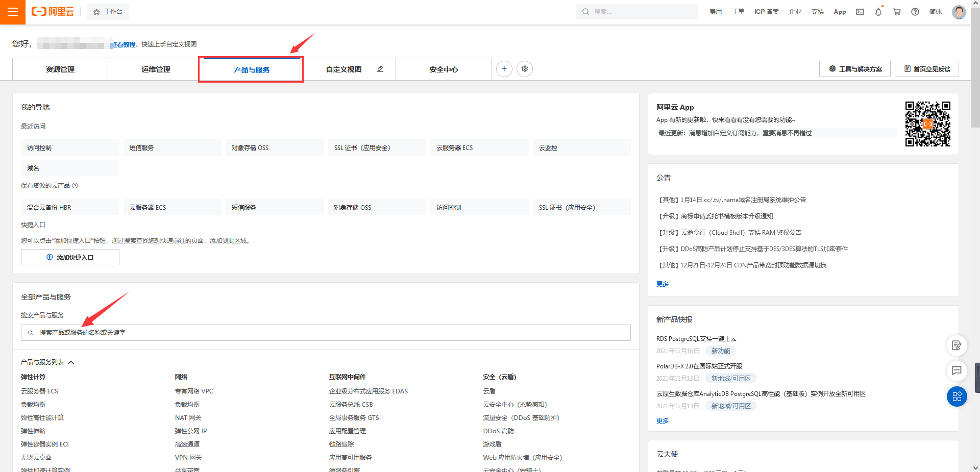Open the App menu in the top bar
This screenshot has width=980, height=472.
coord(840,12)
